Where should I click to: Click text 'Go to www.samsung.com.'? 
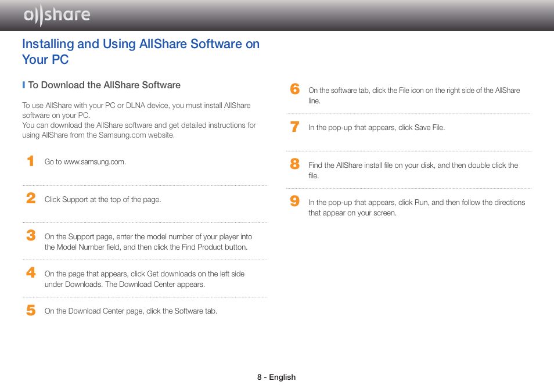click(x=85, y=162)
